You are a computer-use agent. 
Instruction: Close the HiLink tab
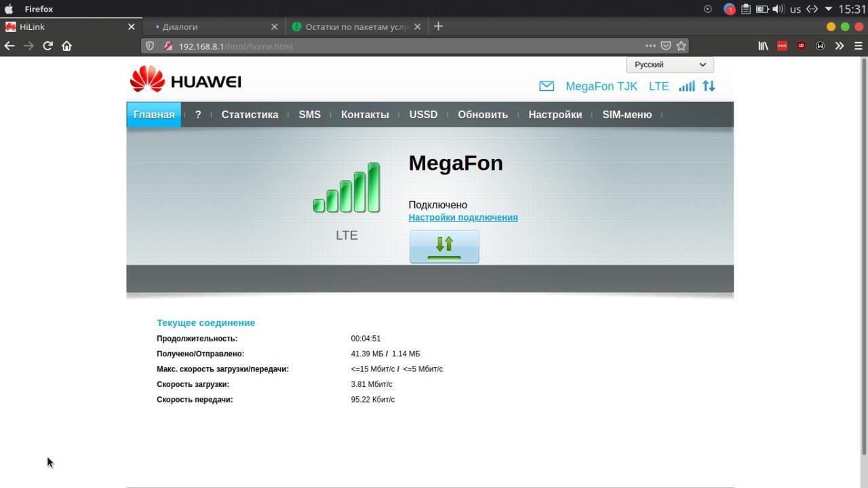pyautogui.click(x=132, y=26)
